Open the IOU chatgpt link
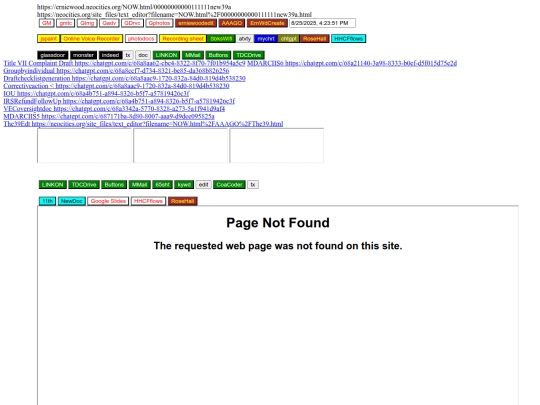 click(x=96, y=93)
